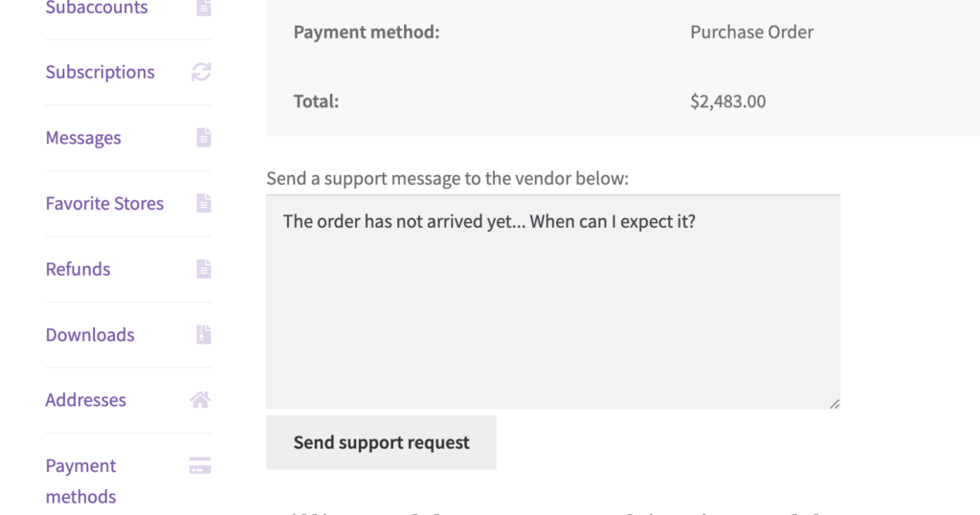Click the $2,483.00 total amount
The height and width of the screenshot is (515, 980).
(728, 101)
